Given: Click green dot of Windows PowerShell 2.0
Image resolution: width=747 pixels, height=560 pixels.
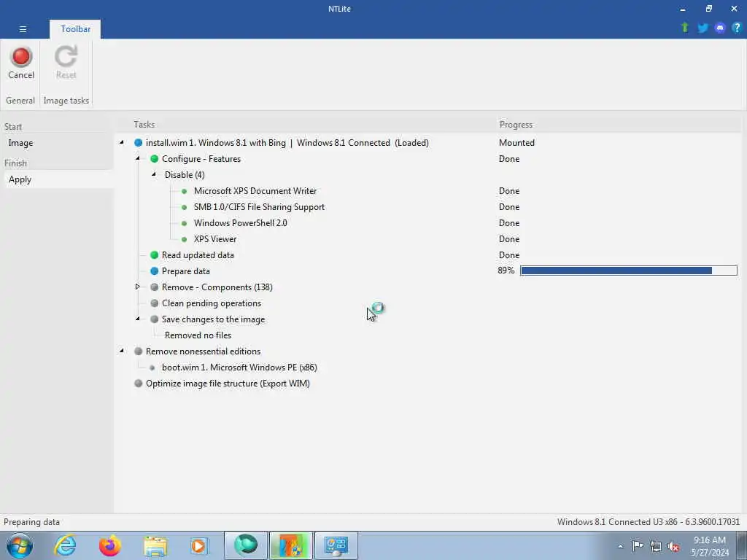Looking at the screenshot, I should pyautogui.click(x=185, y=223).
